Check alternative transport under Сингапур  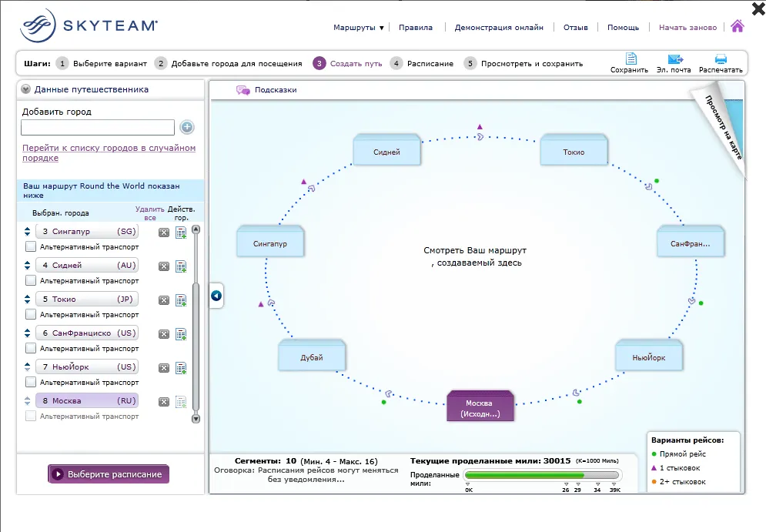(x=30, y=246)
